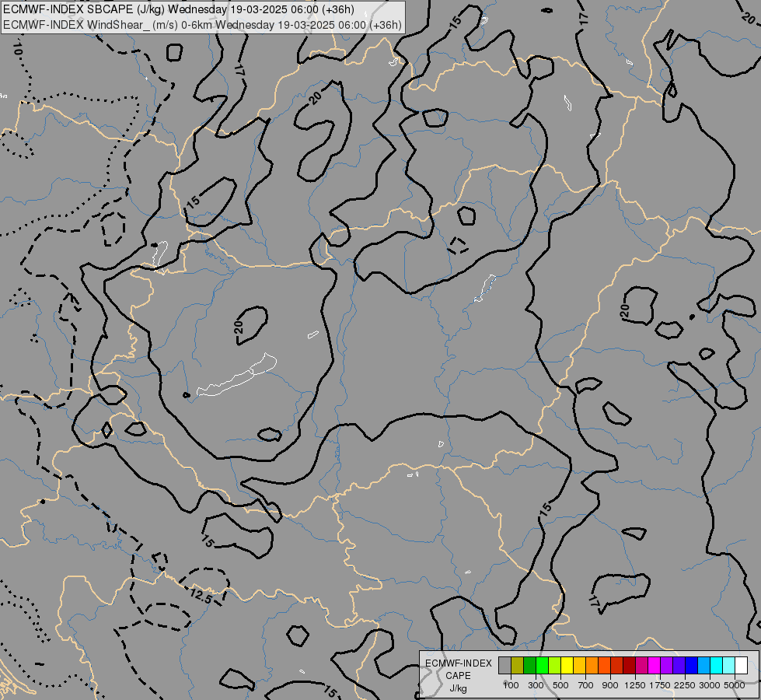Viewport: 761px width, 700px height.
Task: Select the red-orange swatch left of 900 tick
Action: click(x=604, y=666)
